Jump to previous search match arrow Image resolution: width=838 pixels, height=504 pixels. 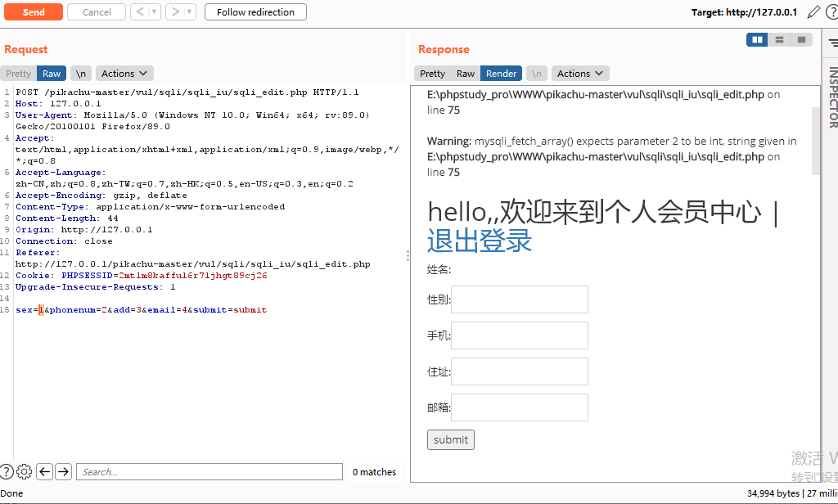click(45, 471)
